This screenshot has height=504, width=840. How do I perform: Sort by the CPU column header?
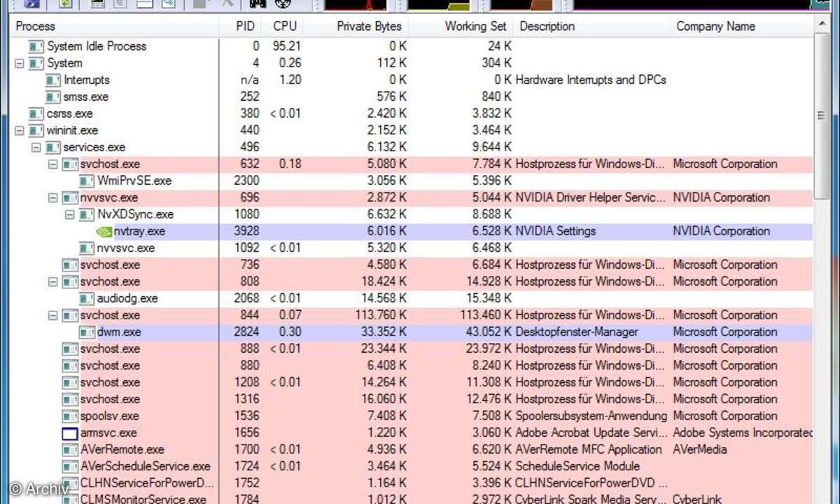(x=281, y=27)
